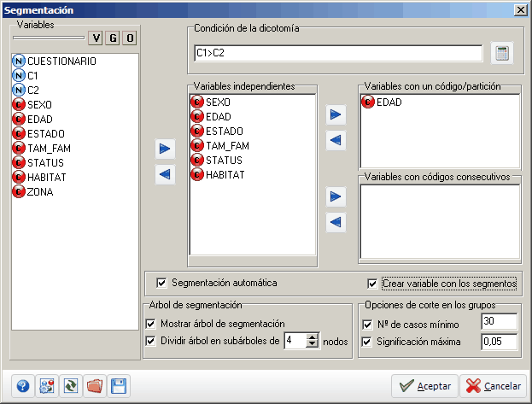This screenshot has height=404, width=532.
Task: Toggle Dividir árbol en subárboles checkbox
Action: (x=150, y=341)
